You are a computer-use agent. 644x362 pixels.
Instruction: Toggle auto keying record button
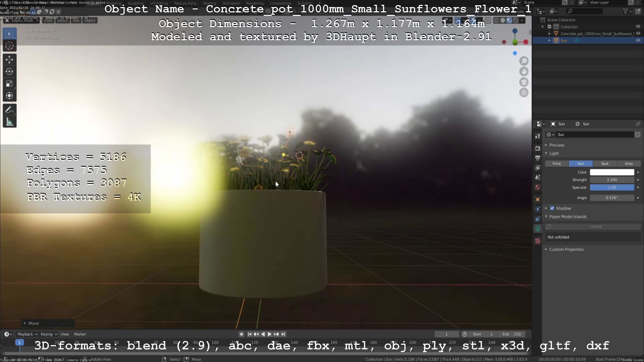(x=241, y=334)
